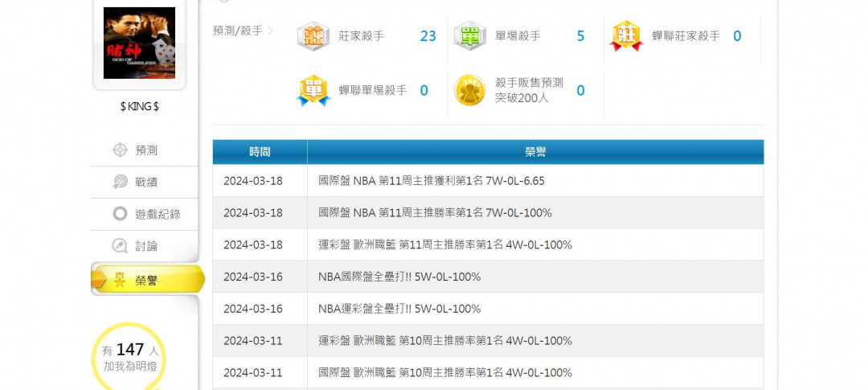Click the NBA國際盤全壘打 5W-0L-100% row
Image resolution: width=868 pixels, height=390 pixels.
coord(399,277)
